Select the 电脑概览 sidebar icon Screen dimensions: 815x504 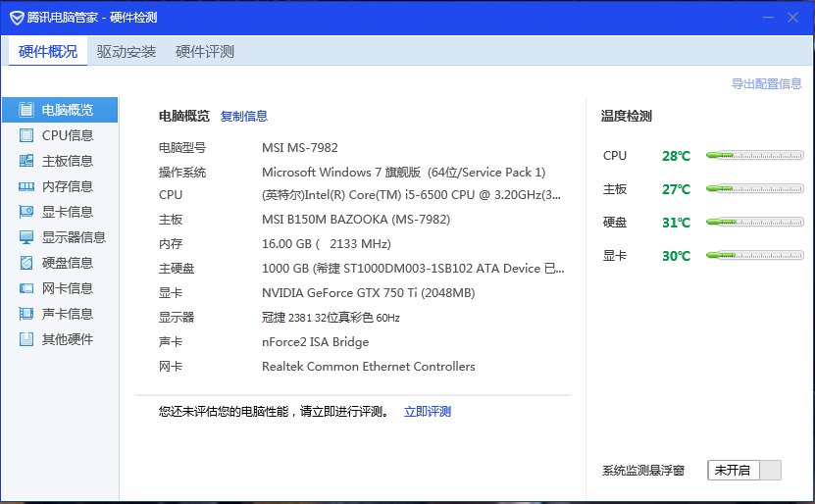click(26, 110)
